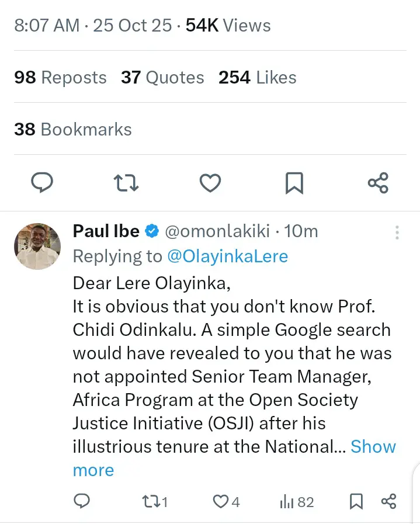The height and width of the screenshot is (524, 420).
Task: View analytics of Paul Ibe's reply
Action: tap(297, 501)
